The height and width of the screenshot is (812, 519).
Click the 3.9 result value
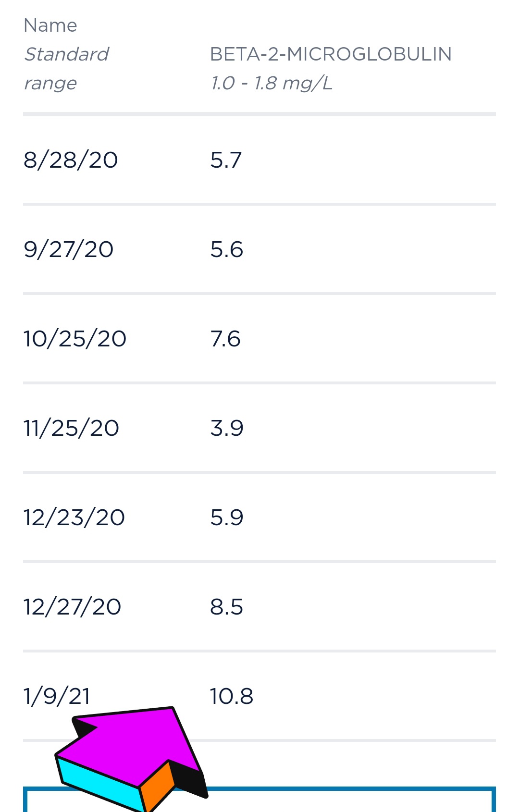pyautogui.click(x=226, y=428)
